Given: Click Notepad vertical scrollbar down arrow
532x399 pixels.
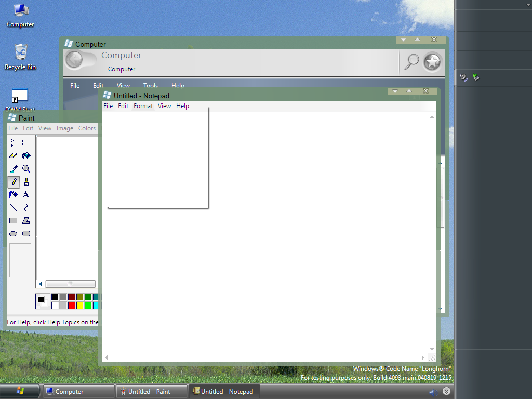Looking at the screenshot, I should pos(432,349).
